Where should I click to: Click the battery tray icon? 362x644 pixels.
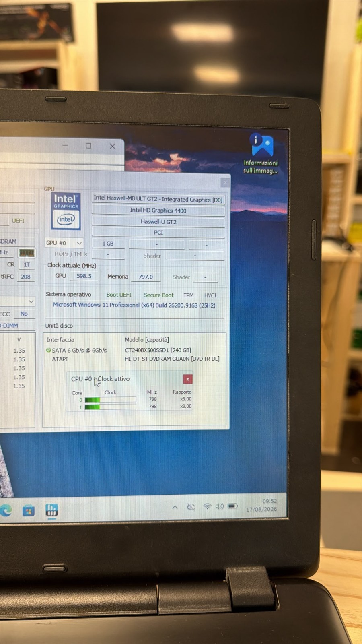click(233, 506)
